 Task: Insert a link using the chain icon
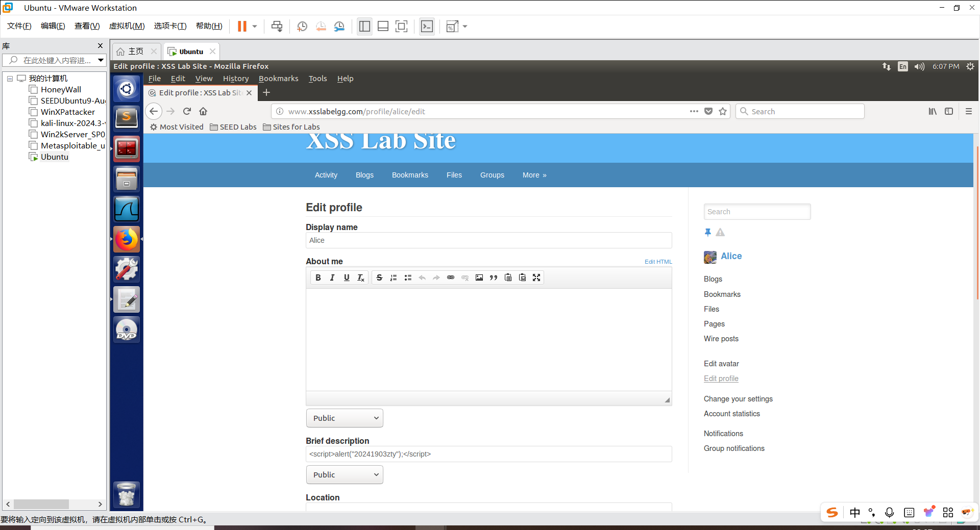(451, 277)
